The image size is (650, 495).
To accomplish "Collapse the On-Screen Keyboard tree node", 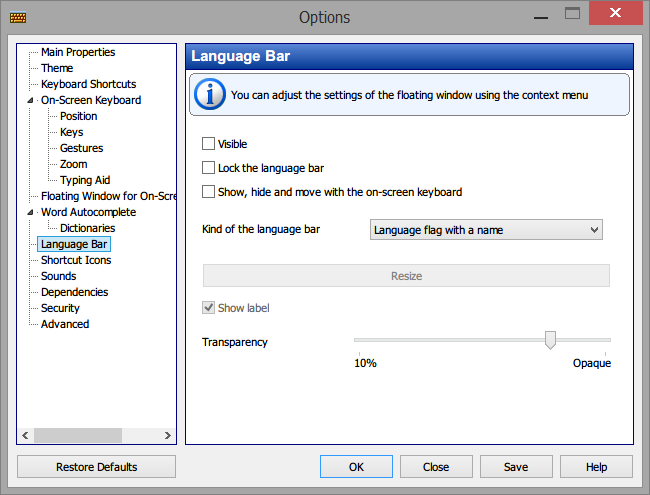I will [x=30, y=100].
